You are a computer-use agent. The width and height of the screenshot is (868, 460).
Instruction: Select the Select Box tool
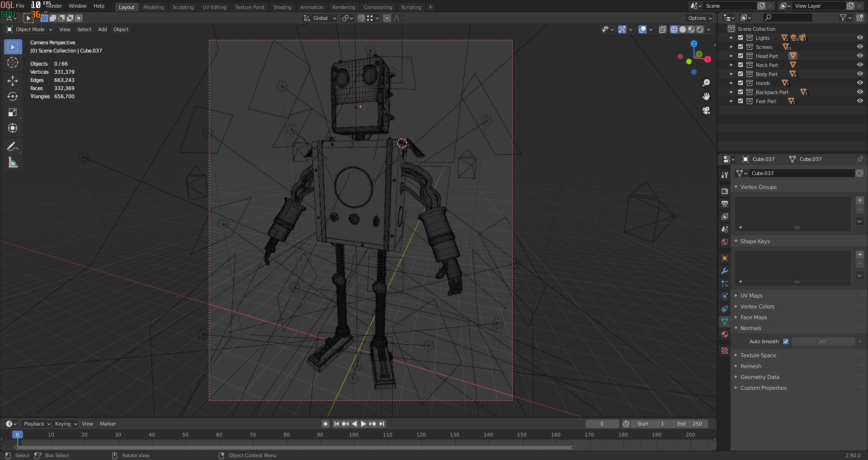13,47
